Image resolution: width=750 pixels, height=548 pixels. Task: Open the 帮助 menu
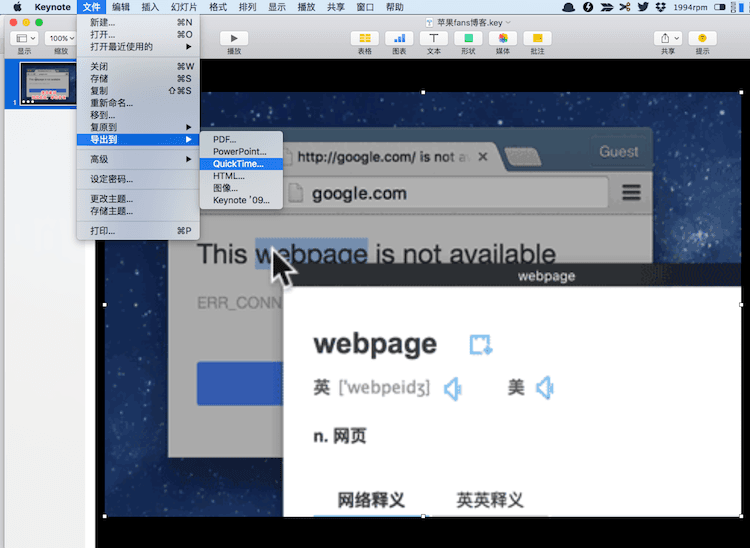pos(395,7)
